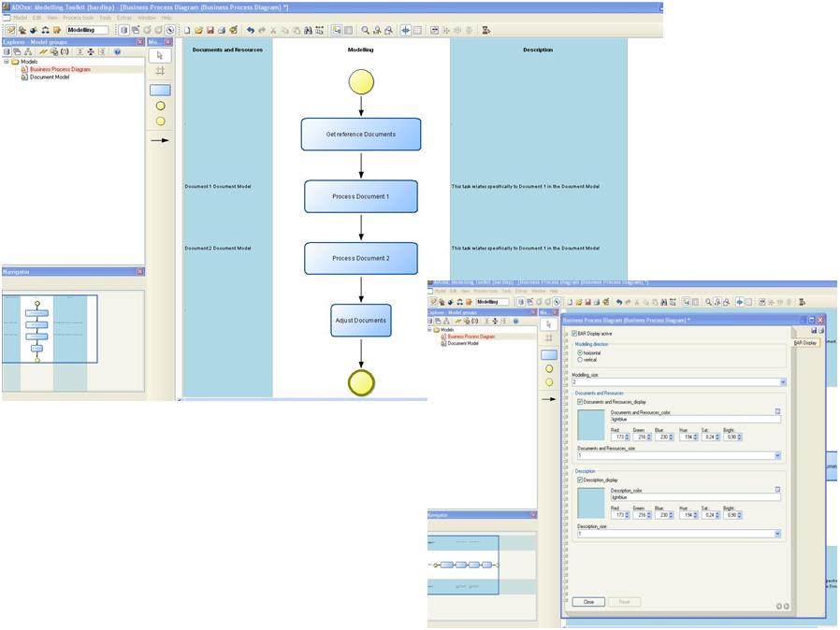Open the Documents and Resources_size dropdown

tap(778, 455)
